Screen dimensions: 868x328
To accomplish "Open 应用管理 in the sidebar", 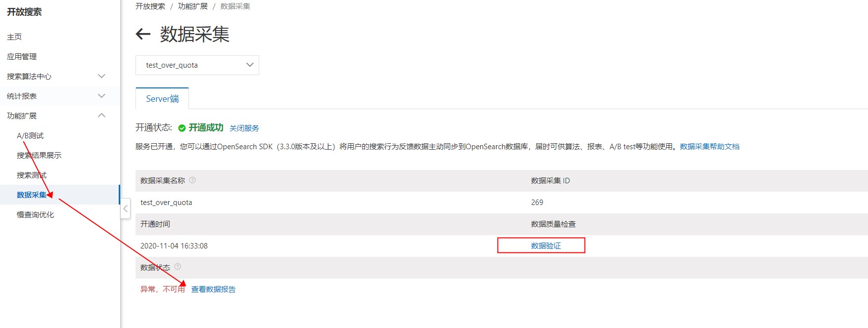I will 22,57.
